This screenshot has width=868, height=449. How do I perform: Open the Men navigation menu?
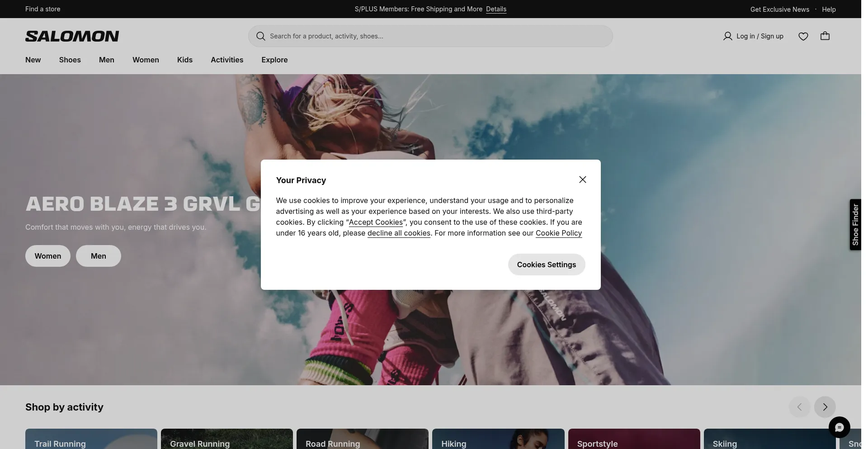pyautogui.click(x=107, y=60)
